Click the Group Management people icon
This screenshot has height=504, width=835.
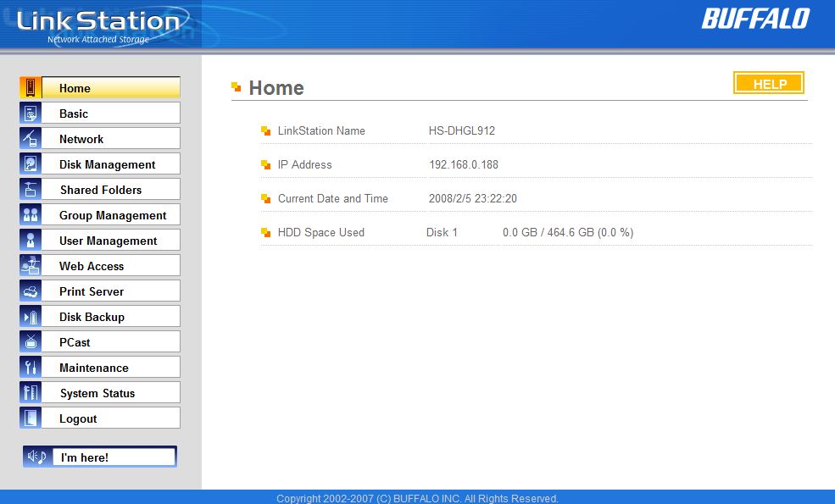pos(31,215)
